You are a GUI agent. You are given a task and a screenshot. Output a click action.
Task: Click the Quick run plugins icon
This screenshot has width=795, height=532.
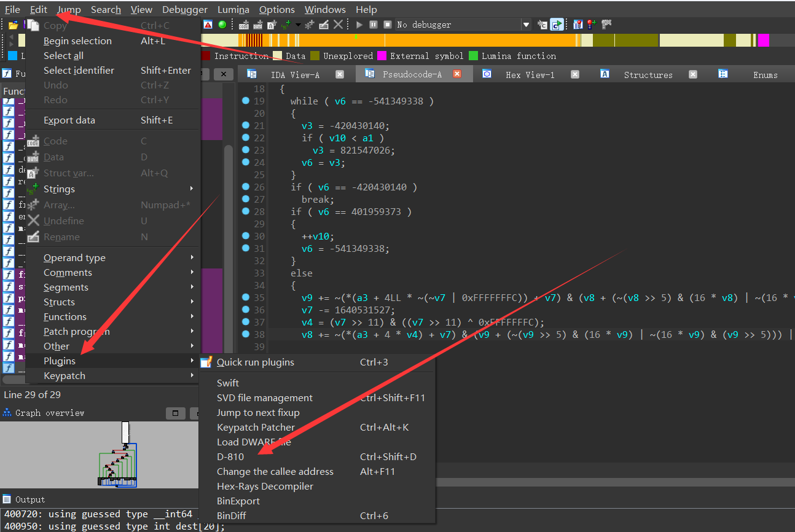point(206,362)
